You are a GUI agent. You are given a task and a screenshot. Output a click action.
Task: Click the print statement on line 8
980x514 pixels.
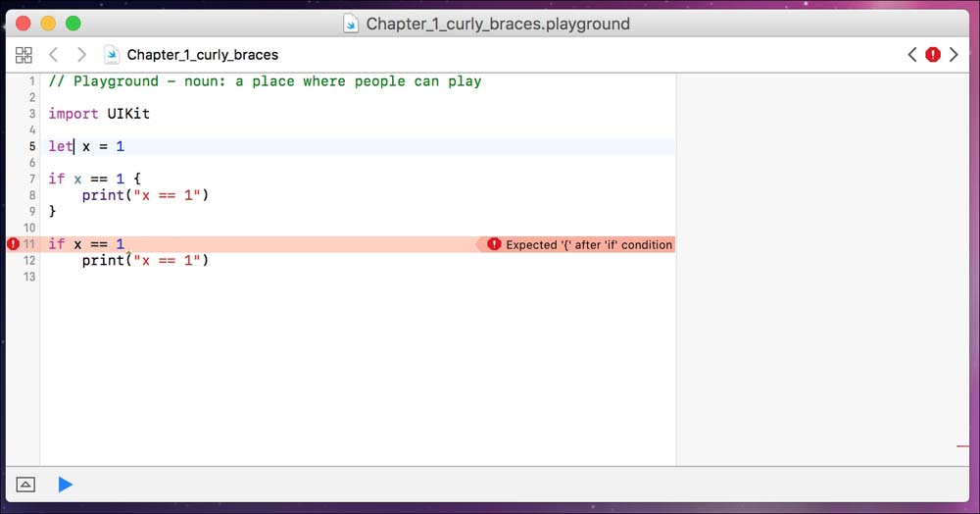tap(145, 195)
